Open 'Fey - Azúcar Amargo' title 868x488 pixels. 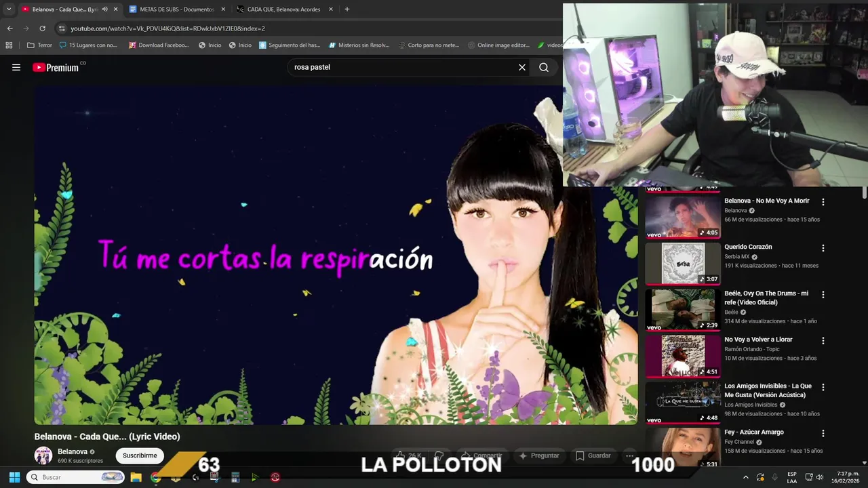[754, 432]
